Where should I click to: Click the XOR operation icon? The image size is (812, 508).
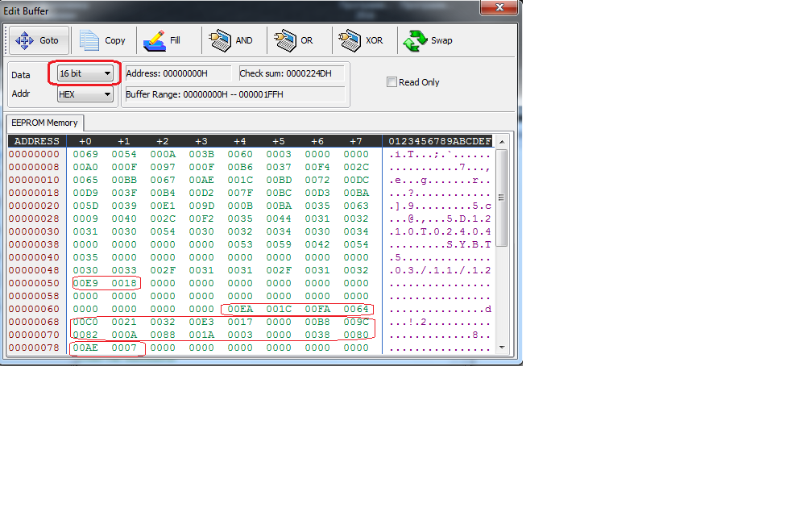(350, 40)
